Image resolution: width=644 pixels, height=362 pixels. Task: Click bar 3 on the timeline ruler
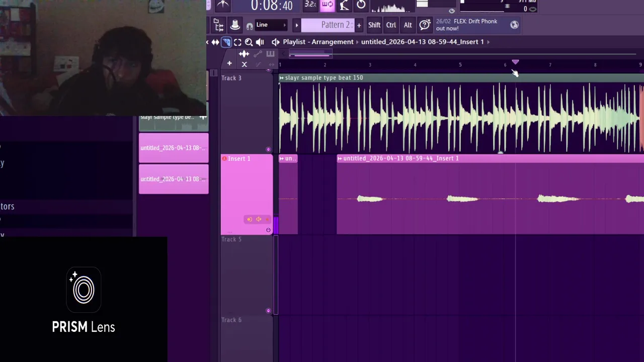370,65
